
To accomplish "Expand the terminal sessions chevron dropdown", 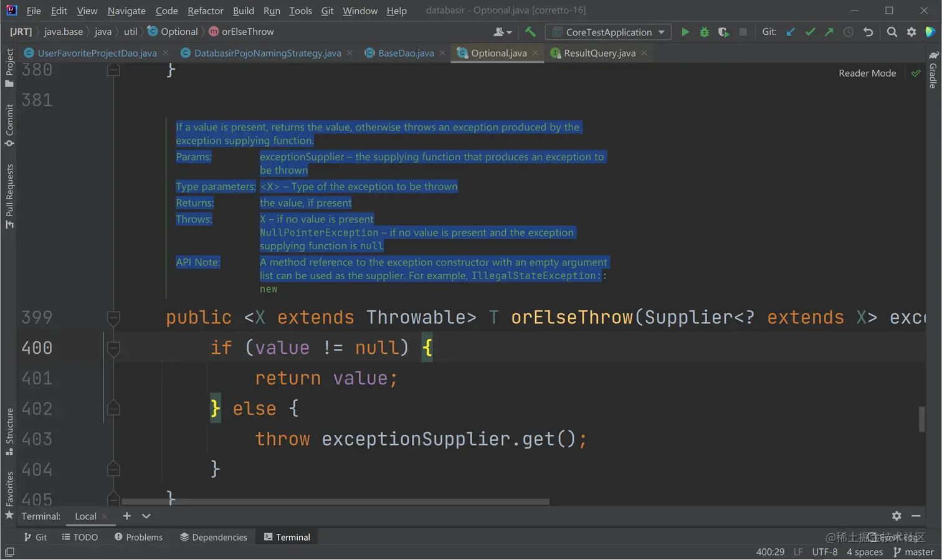I will tap(146, 516).
